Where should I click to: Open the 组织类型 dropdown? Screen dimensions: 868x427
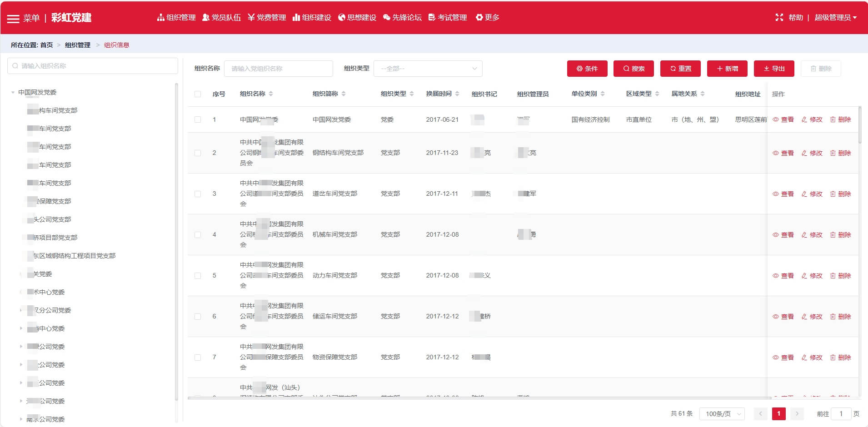point(428,69)
